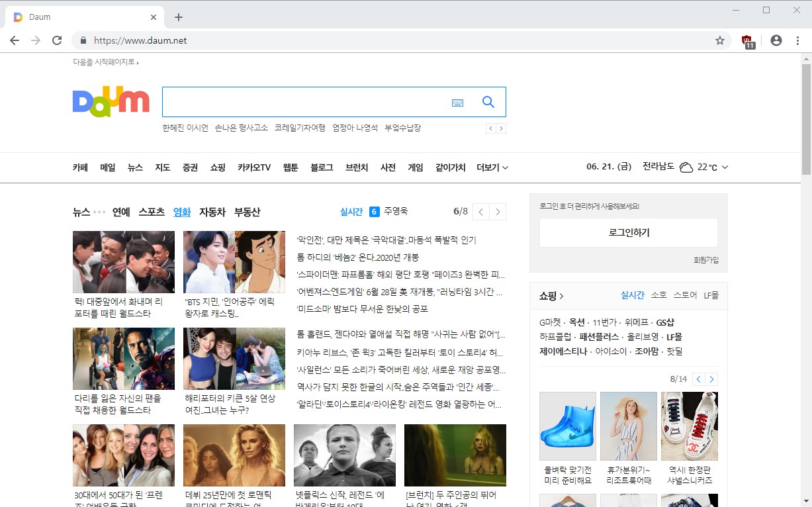Select the 영화 news tab
The height and width of the screenshot is (507, 812).
coord(182,212)
